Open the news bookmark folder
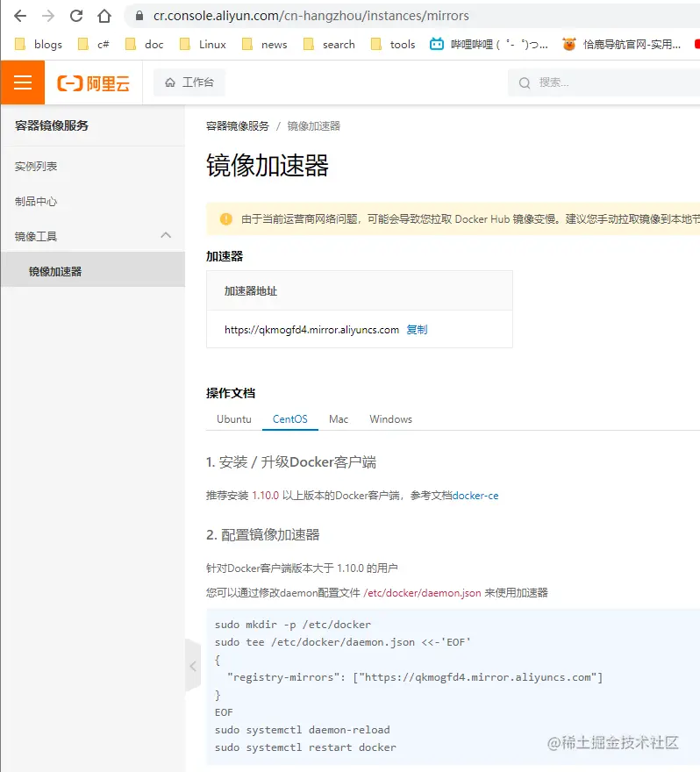This screenshot has height=772, width=700. [x=264, y=45]
